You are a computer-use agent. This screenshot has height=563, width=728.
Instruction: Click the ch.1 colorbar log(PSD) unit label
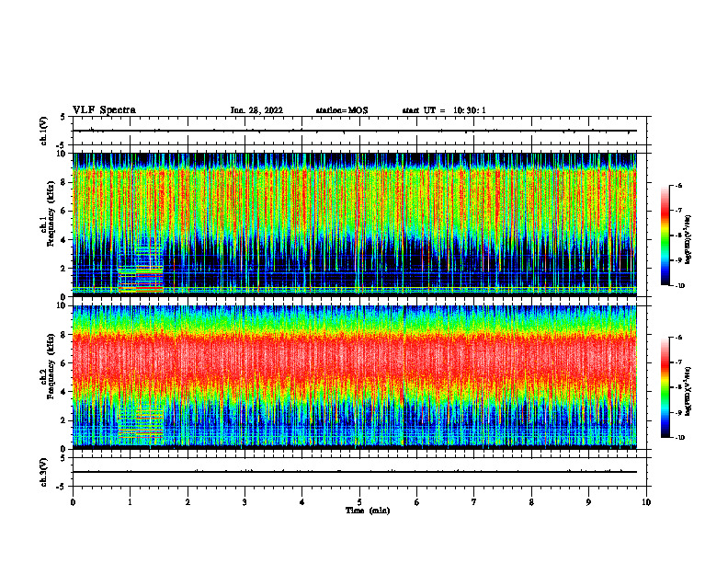point(688,240)
